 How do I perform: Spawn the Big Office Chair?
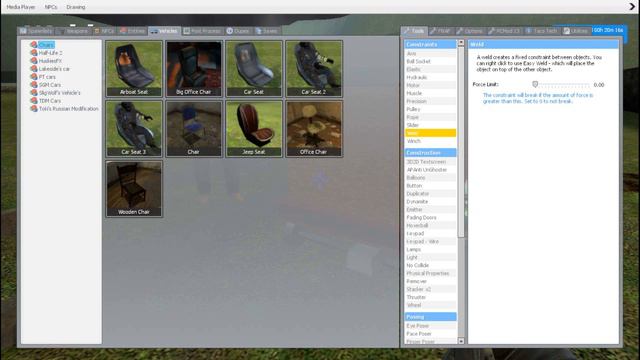tap(194, 69)
